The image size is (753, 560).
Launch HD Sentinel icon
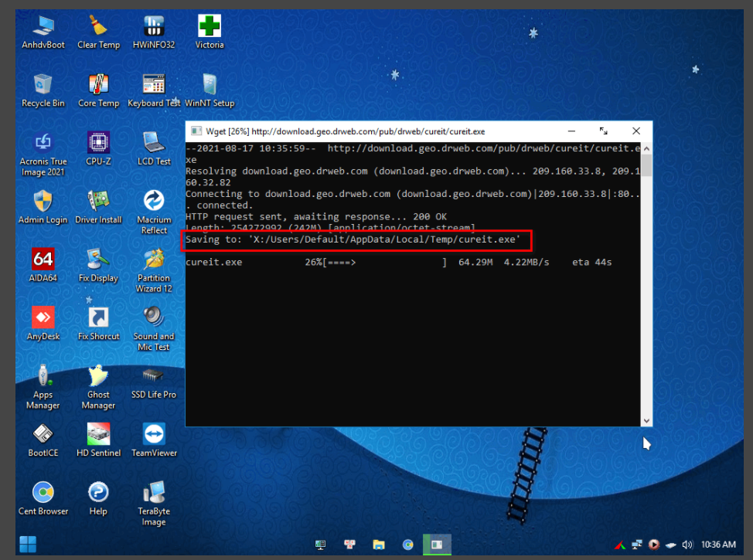(x=98, y=440)
